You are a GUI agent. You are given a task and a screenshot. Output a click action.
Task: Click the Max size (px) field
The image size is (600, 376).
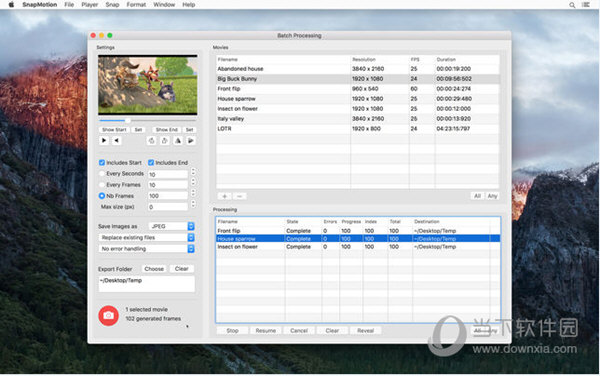pyautogui.click(x=168, y=207)
